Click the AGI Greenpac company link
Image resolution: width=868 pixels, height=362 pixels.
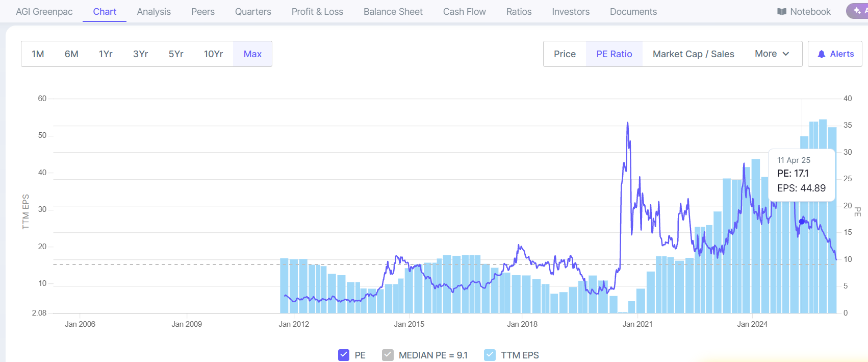pos(44,12)
